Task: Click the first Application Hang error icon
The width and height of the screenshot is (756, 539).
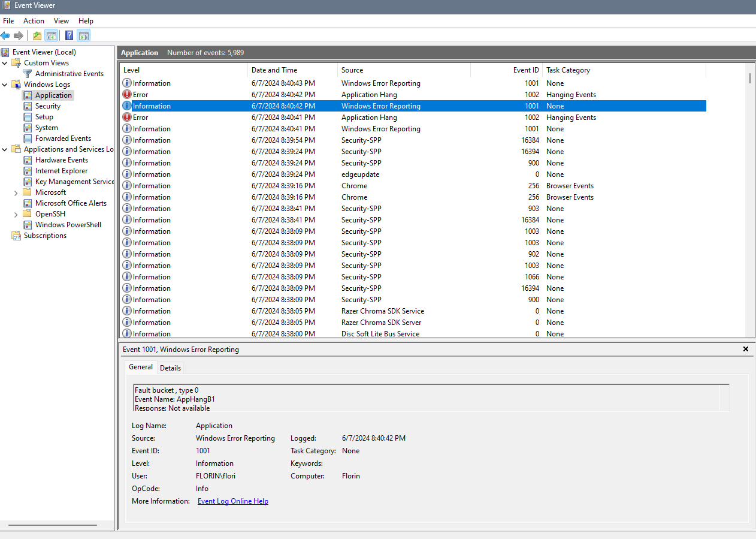Action: coord(127,95)
